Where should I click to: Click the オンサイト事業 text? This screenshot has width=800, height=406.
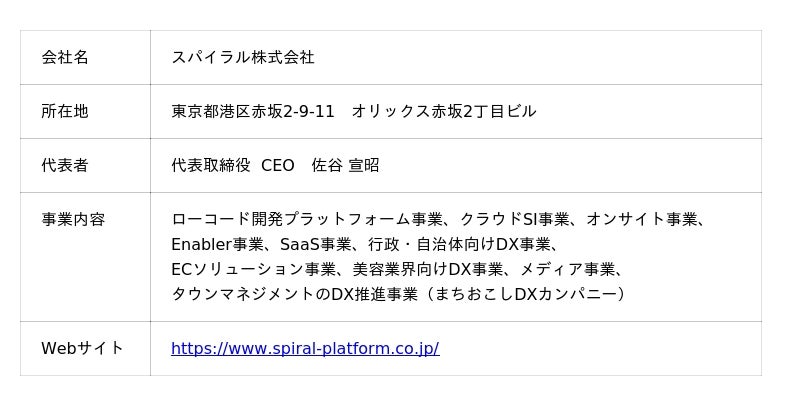(644, 220)
